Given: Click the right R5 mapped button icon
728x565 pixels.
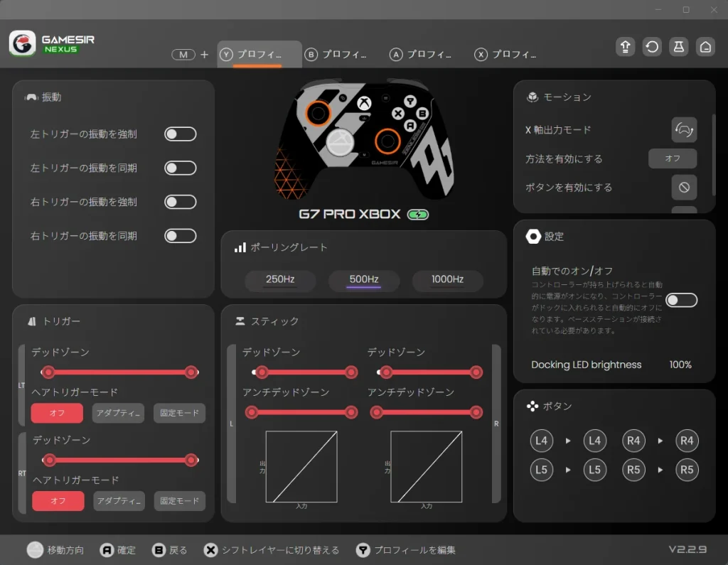Looking at the screenshot, I should 687,470.
